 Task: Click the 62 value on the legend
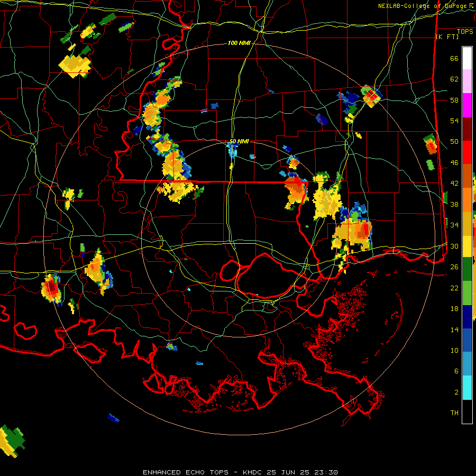(x=454, y=79)
